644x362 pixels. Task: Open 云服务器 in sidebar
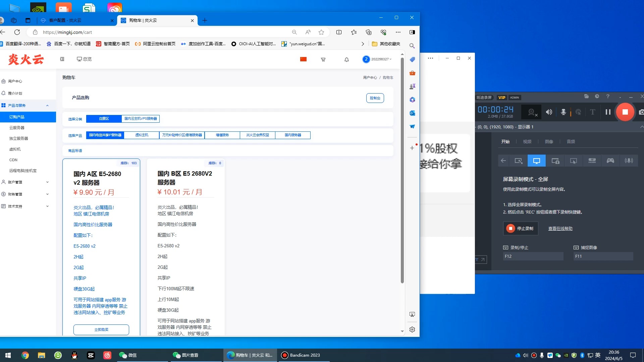17,128
